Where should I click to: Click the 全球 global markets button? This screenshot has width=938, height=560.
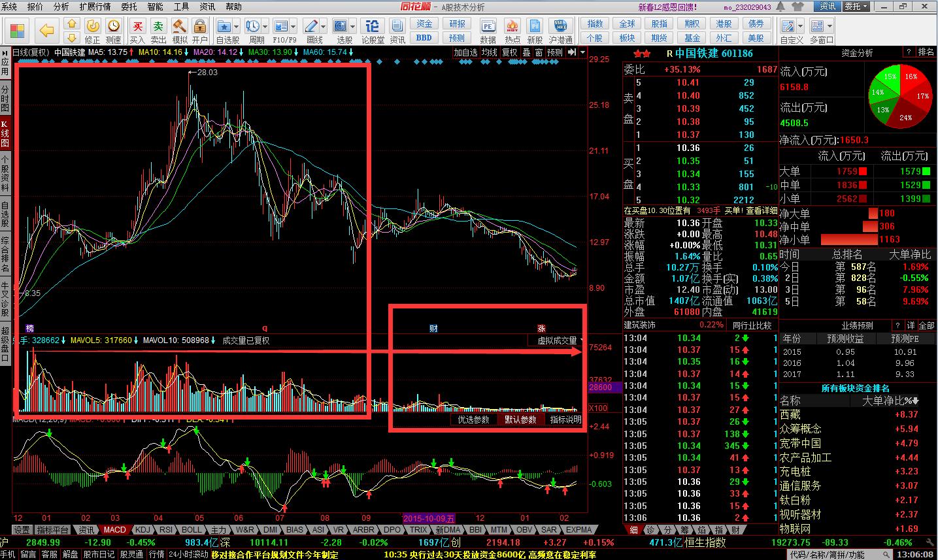[627, 24]
